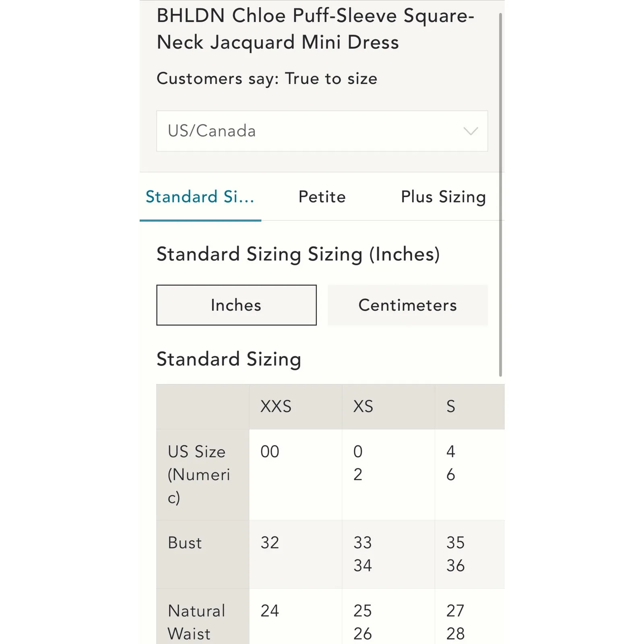The width and height of the screenshot is (644, 644).
Task: Click the XS column header
Action: point(363,407)
